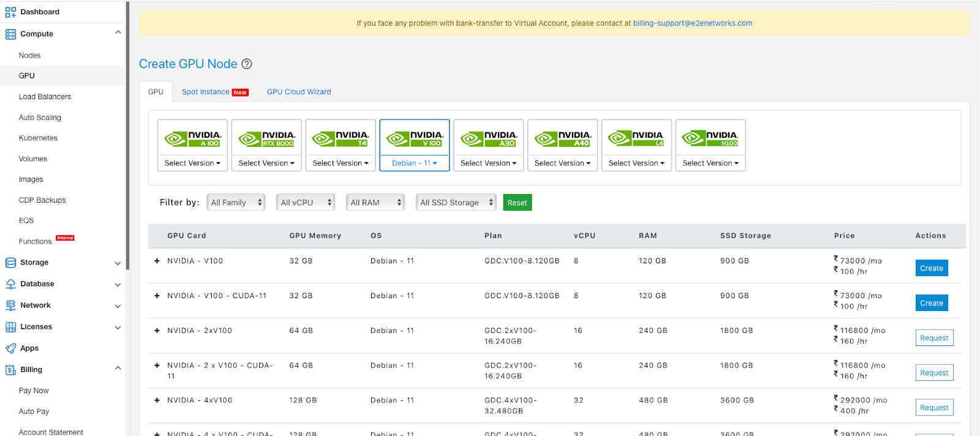Open A100 Select Version dropdown

tap(192, 163)
